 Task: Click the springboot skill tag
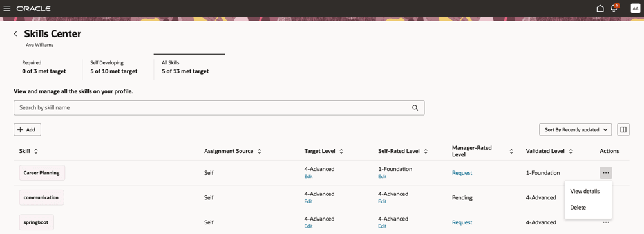pos(37,222)
